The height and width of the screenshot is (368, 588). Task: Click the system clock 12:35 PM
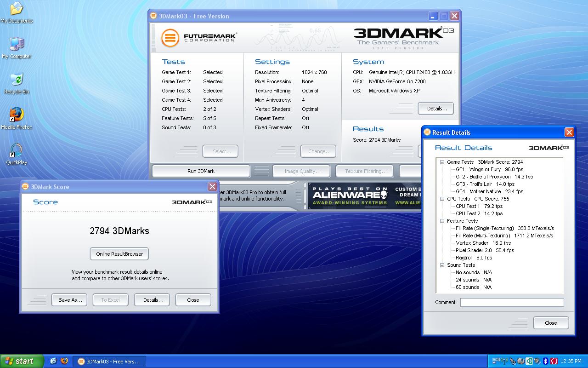tap(571, 361)
